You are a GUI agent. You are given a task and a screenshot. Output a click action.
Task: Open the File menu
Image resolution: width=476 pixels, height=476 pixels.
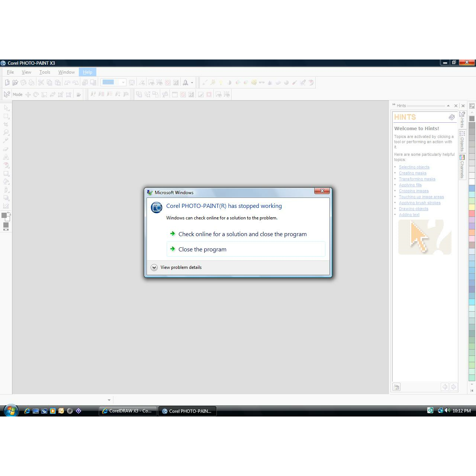coord(10,72)
